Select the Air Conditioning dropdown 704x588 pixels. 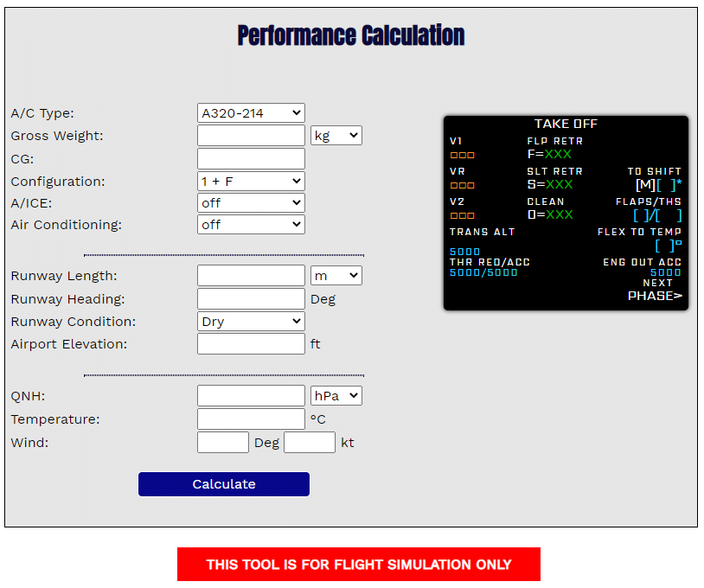pyautogui.click(x=251, y=225)
